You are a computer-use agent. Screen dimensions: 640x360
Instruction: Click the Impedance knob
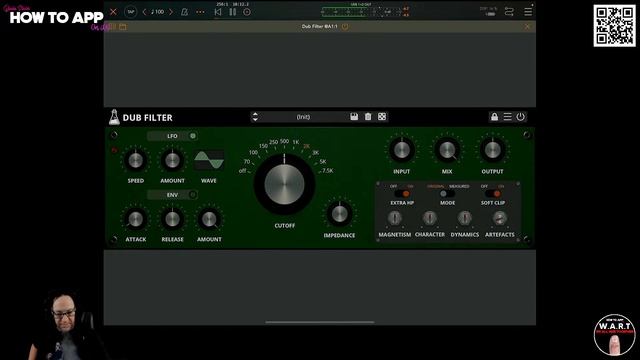[x=339, y=214]
